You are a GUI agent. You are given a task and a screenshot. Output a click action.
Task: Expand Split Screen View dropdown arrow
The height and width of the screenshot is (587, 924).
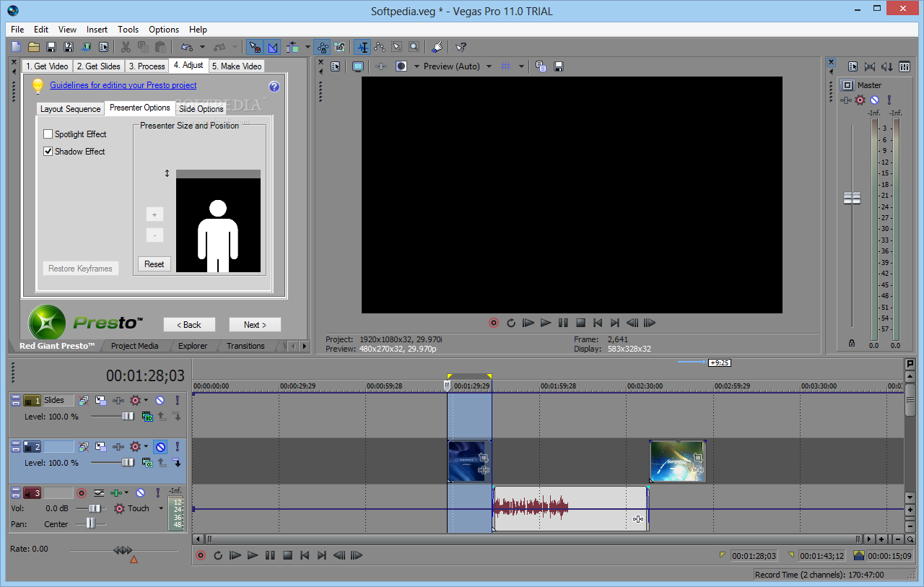(417, 66)
